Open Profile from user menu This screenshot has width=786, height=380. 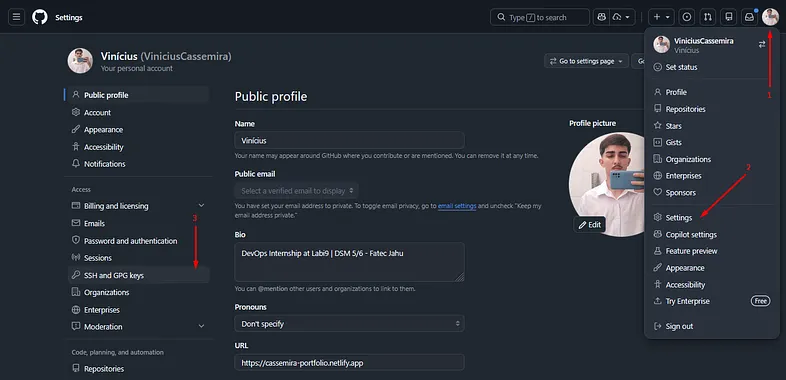712,92
